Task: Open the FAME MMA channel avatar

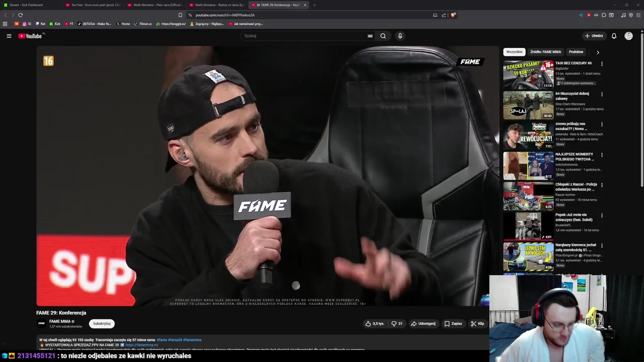Action: coord(42,323)
